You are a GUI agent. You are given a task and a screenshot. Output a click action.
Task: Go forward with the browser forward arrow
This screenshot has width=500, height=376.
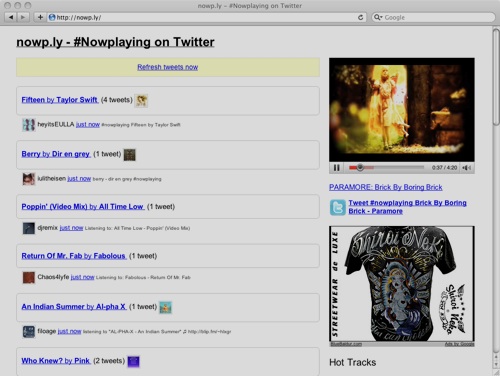(x=23, y=17)
